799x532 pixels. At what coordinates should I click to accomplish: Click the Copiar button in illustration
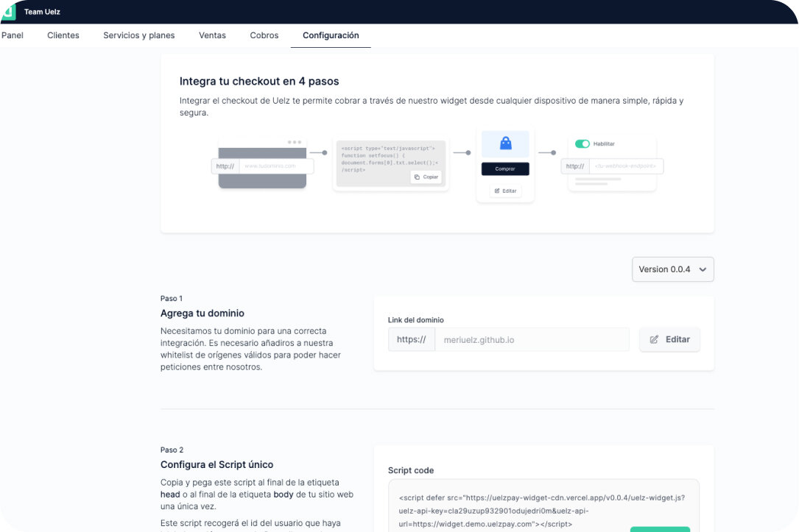[x=426, y=177]
